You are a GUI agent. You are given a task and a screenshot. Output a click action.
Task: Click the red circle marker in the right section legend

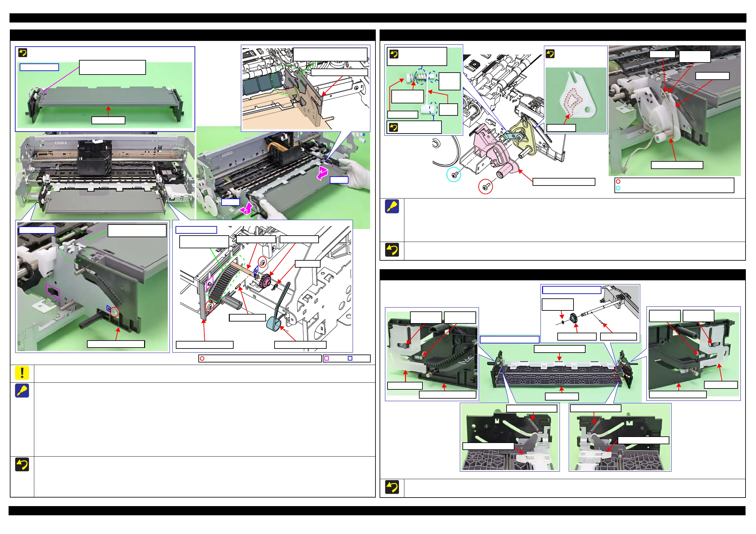(x=618, y=182)
